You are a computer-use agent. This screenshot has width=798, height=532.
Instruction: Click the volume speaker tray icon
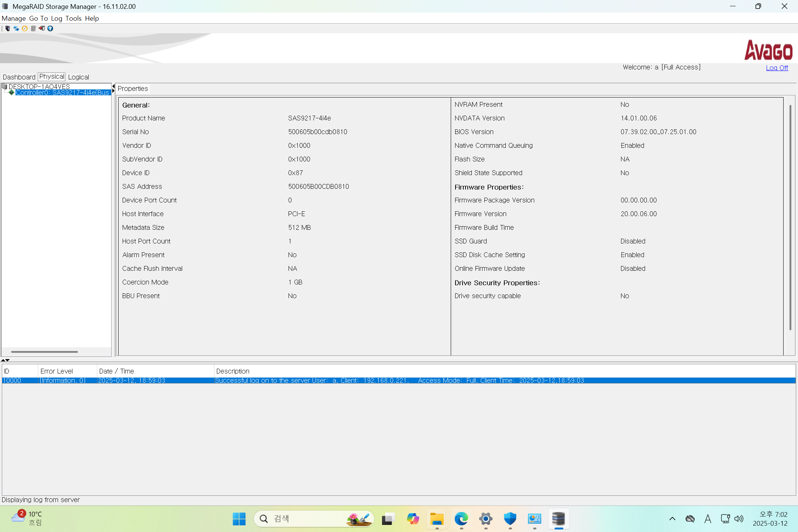coord(739,519)
